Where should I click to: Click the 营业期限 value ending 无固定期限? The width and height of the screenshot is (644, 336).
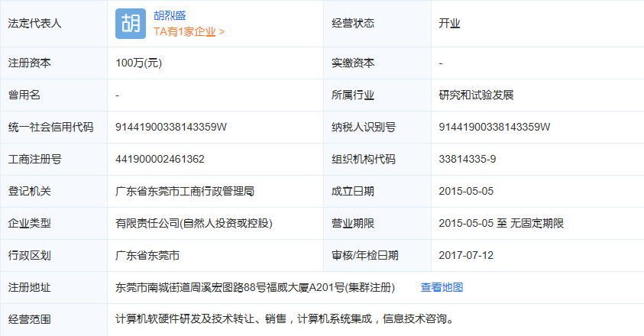click(x=501, y=223)
